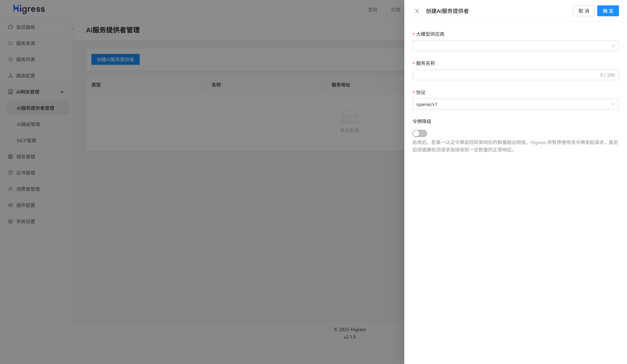Click the 路由配置 routing icon
Image resolution: width=627 pixels, height=364 pixels.
(10, 75)
